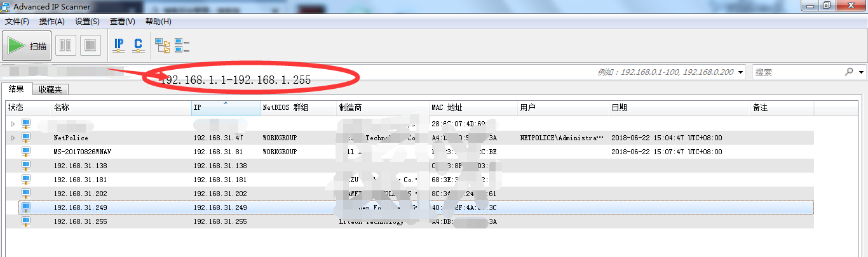Click the computer icon beside 192.168.31.249
868x257 pixels.
point(26,207)
